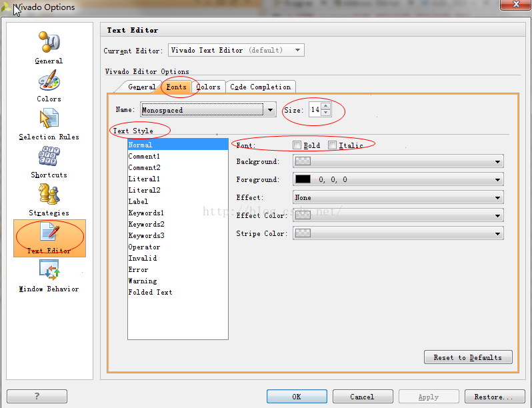Image resolution: width=532 pixels, height=408 pixels.
Task: Open the Current Editor dropdown
Action: click(x=236, y=50)
